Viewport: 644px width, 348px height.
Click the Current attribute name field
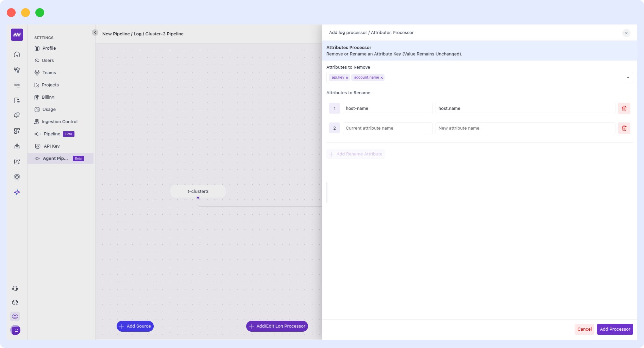pyautogui.click(x=387, y=128)
